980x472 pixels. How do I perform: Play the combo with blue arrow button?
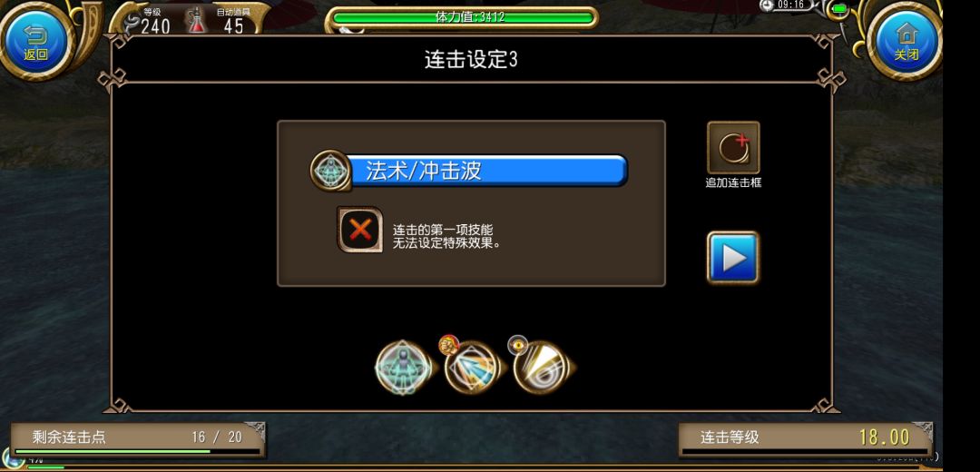click(x=733, y=258)
